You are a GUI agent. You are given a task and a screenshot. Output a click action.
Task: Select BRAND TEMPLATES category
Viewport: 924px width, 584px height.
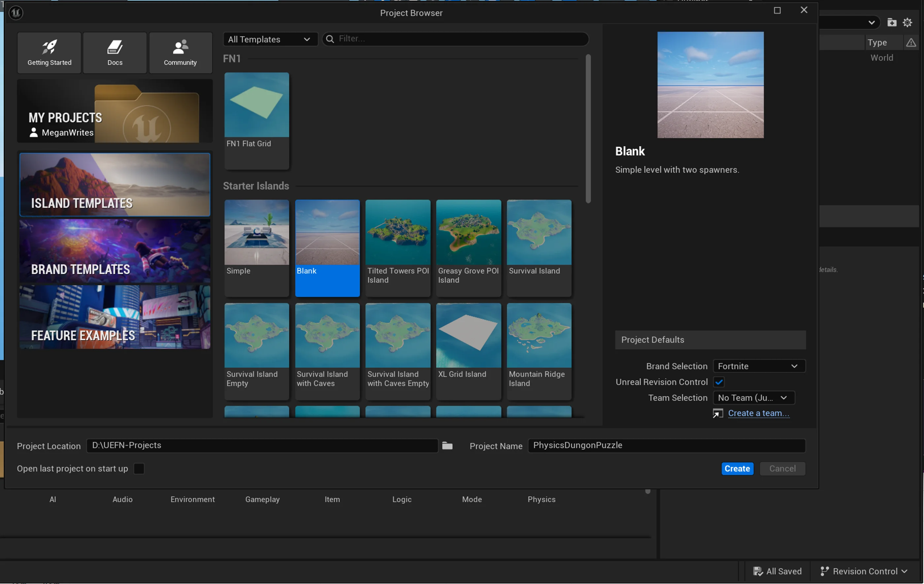point(115,251)
